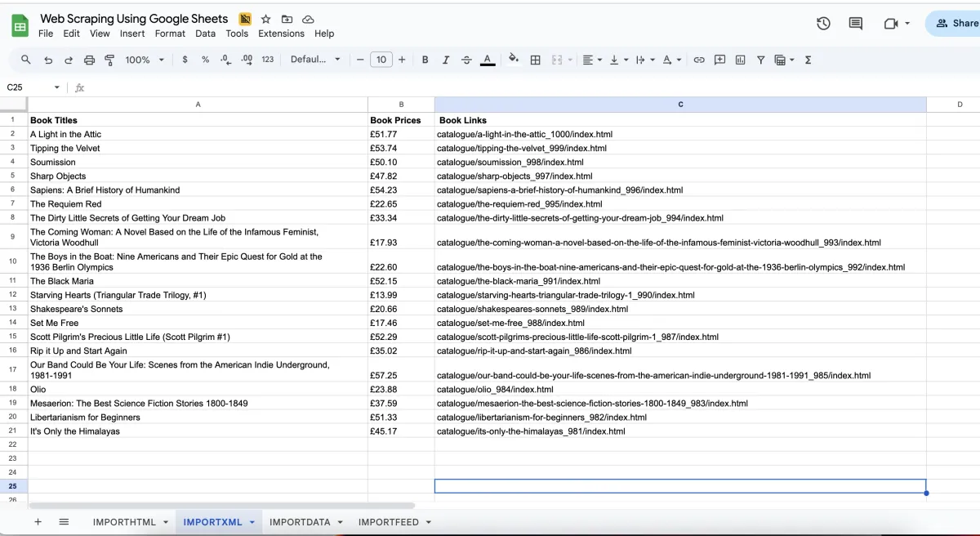Toggle bold formatting
Image resolution: width=980 pixels, height=536 pixels.
point(425,60)
